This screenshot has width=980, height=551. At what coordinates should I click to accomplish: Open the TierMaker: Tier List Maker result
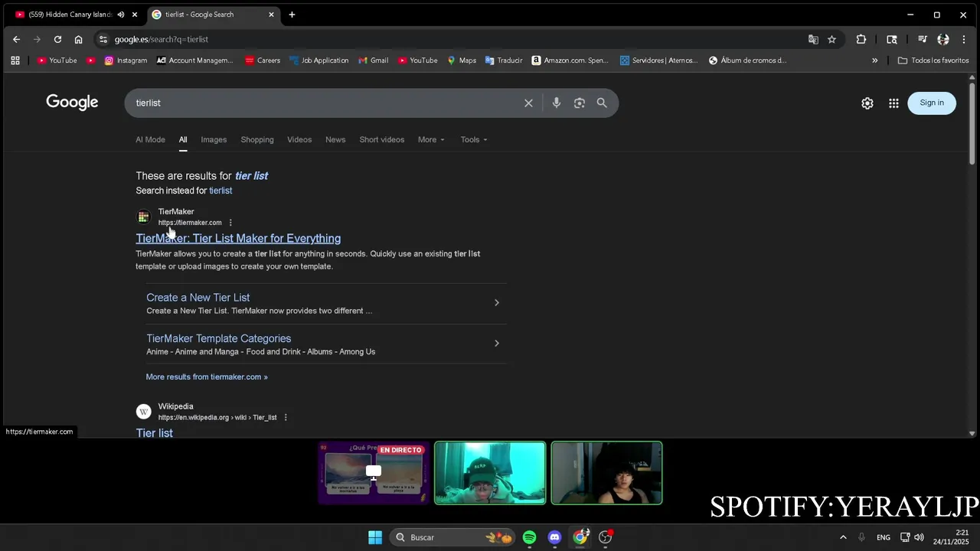point(238,238)
